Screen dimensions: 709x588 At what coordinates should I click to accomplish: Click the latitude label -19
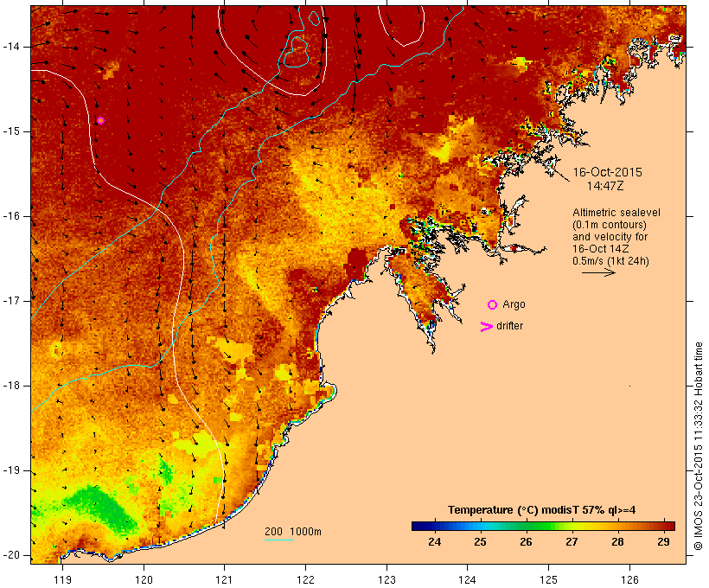(x=11, y=471)
